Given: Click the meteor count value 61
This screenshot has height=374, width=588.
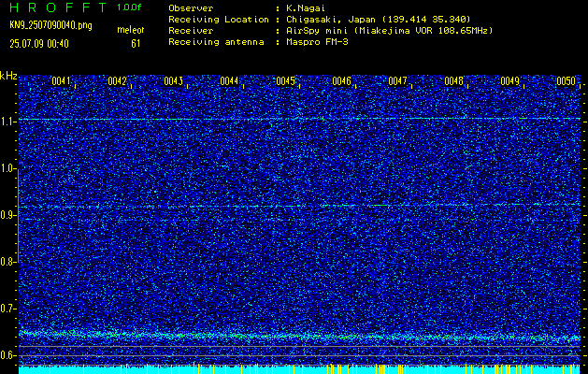Looking at the screenshot, I should click(x=136, y=44).
